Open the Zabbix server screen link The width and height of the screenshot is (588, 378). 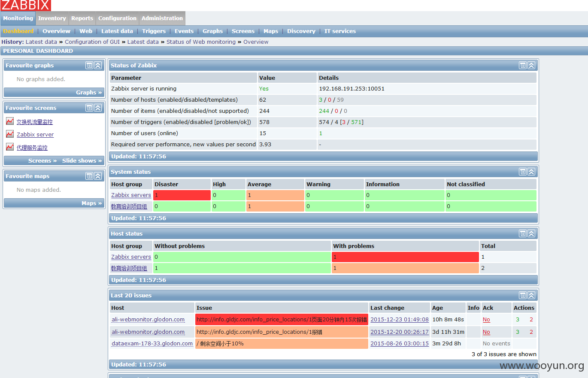(x=35, y=134)
